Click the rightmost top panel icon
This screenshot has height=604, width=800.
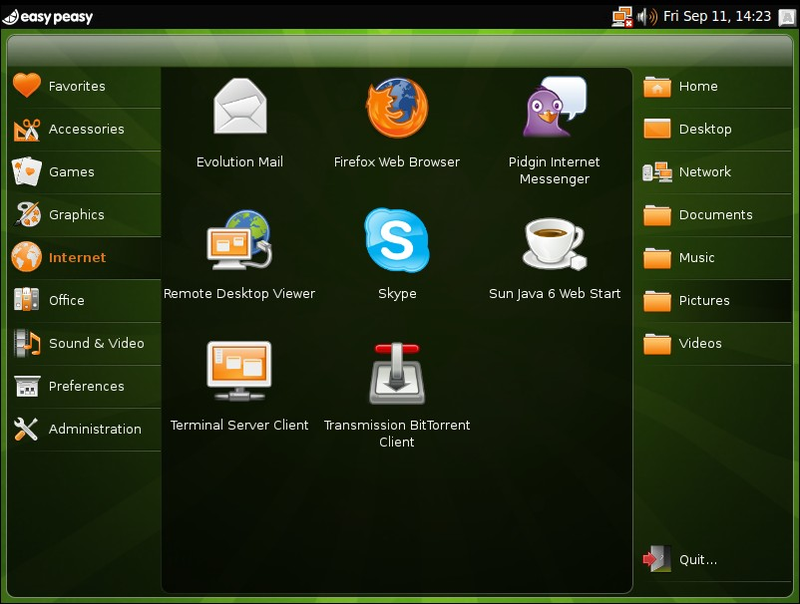click(x=787, y=17)
